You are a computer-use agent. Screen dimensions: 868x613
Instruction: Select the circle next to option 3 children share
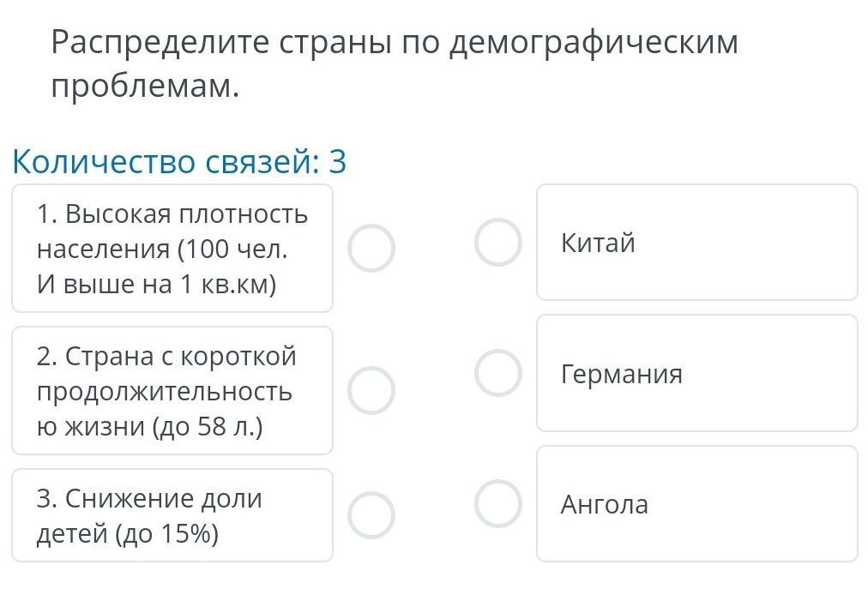[x=371, y=515]
